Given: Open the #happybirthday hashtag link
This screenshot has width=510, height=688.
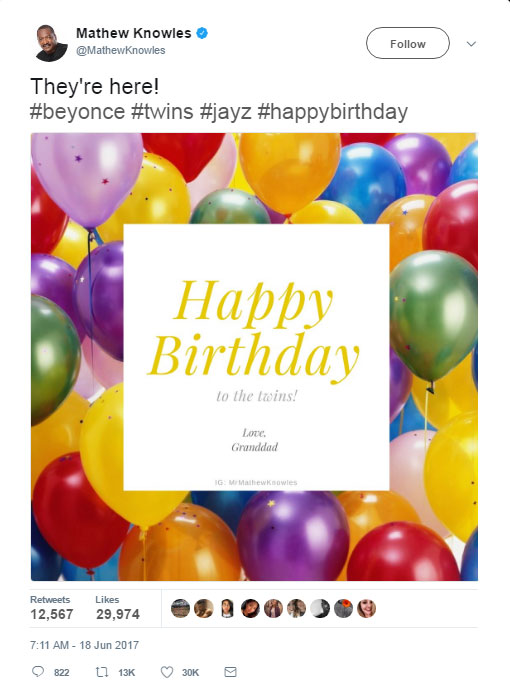Looking at the screenshot, I should (333, 111).
